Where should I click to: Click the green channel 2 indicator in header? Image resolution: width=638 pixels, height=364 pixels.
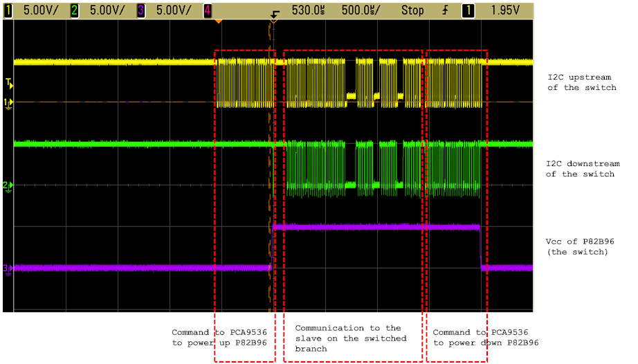74,10
